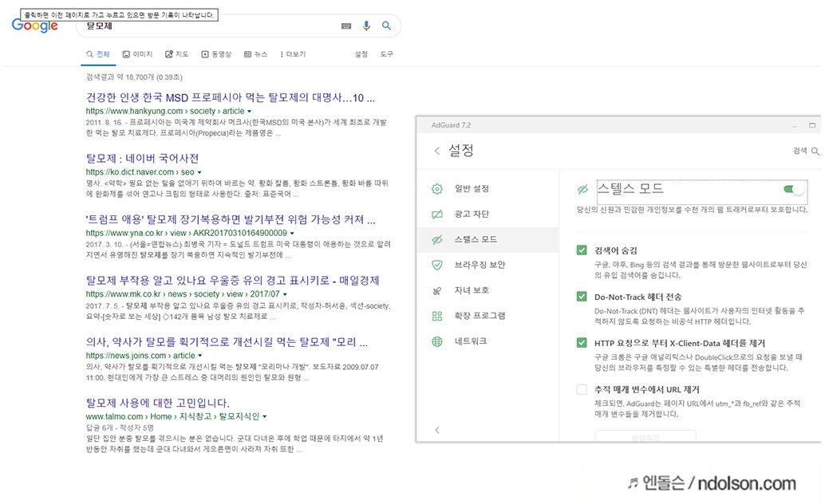Open the 네이버 국어사전 result link
825x504 pixels.
(142, 159)
